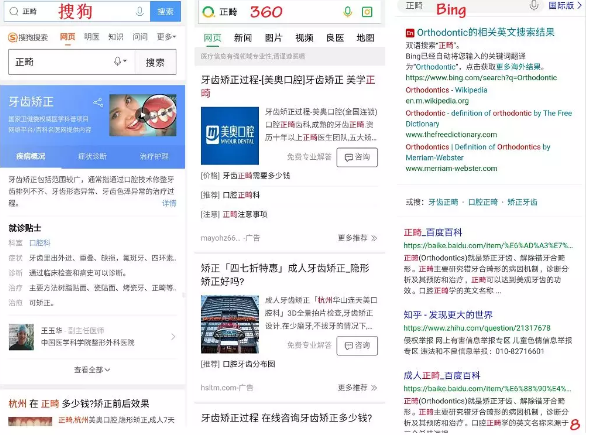Image resolution: width=589 pixels, height=435 pixels.
Task: Open the 360 良医 tab
Action: (335, 38)
